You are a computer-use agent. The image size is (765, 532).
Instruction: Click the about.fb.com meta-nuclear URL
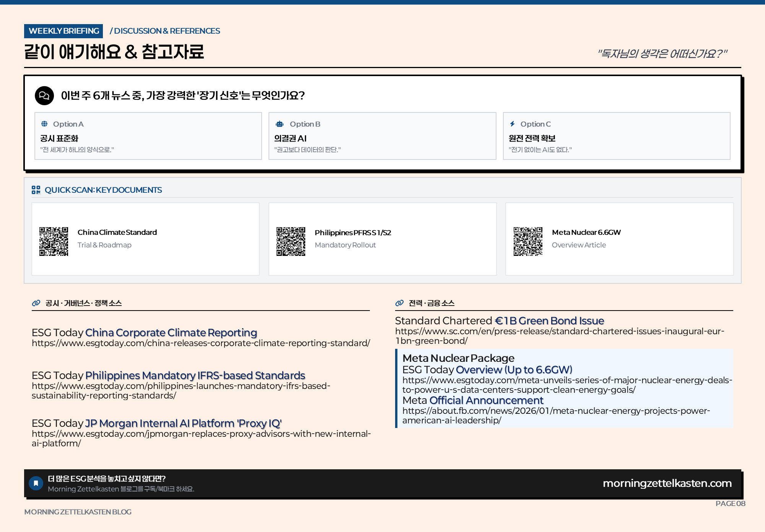(556, 415)
